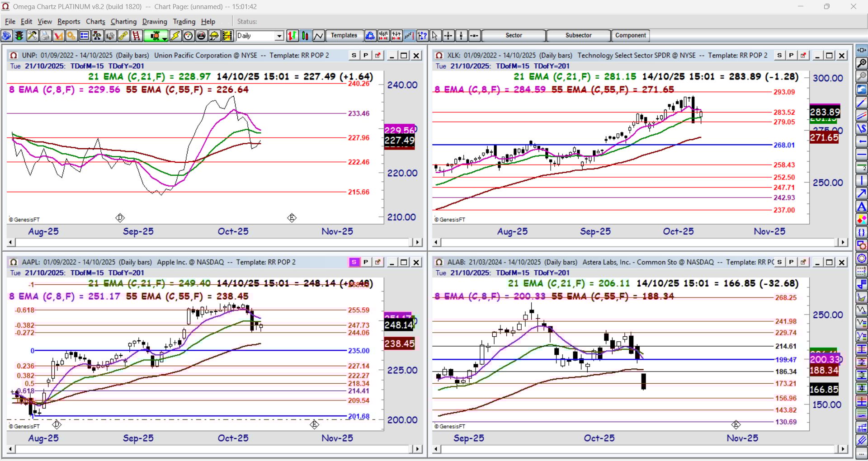Click the detach icon on ALAB chart
Screen dimensions: 868x461
click(803, 262)
